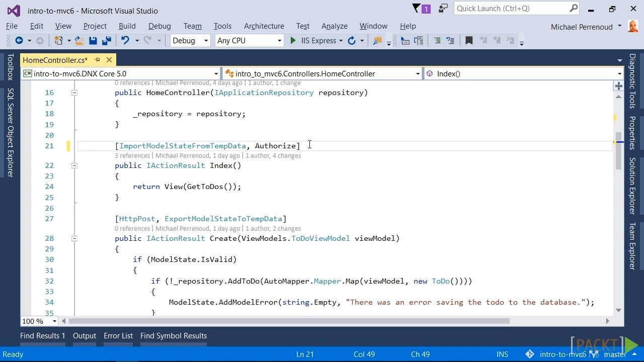Viewport: 644px width, 362px height.
Task: Open the Diagnostic Tools side tab
Action: click(x=632, y=81)
